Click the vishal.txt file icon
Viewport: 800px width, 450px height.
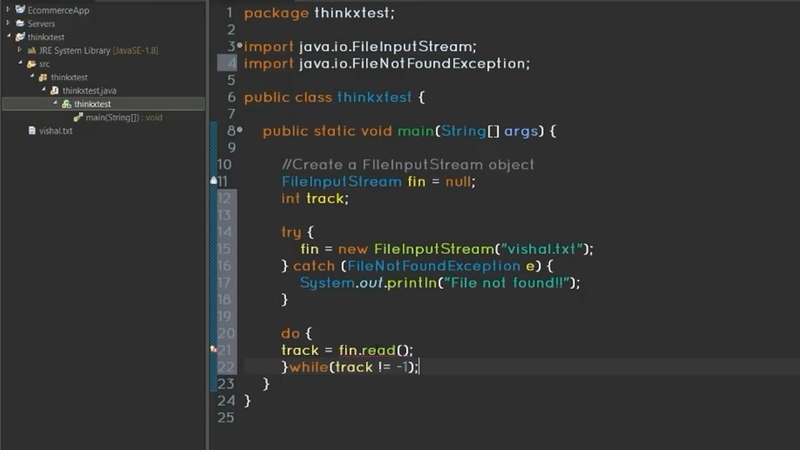[32, 131]
